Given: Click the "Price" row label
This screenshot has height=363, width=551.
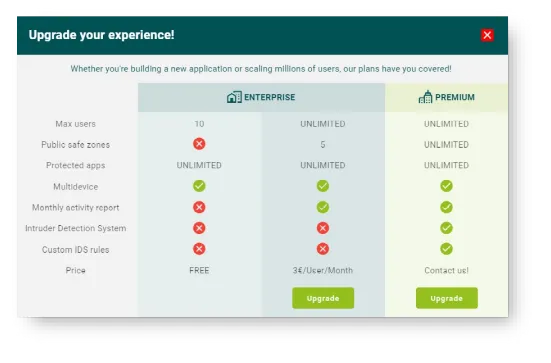Looking at the screenshot, I should pos(76,270).
